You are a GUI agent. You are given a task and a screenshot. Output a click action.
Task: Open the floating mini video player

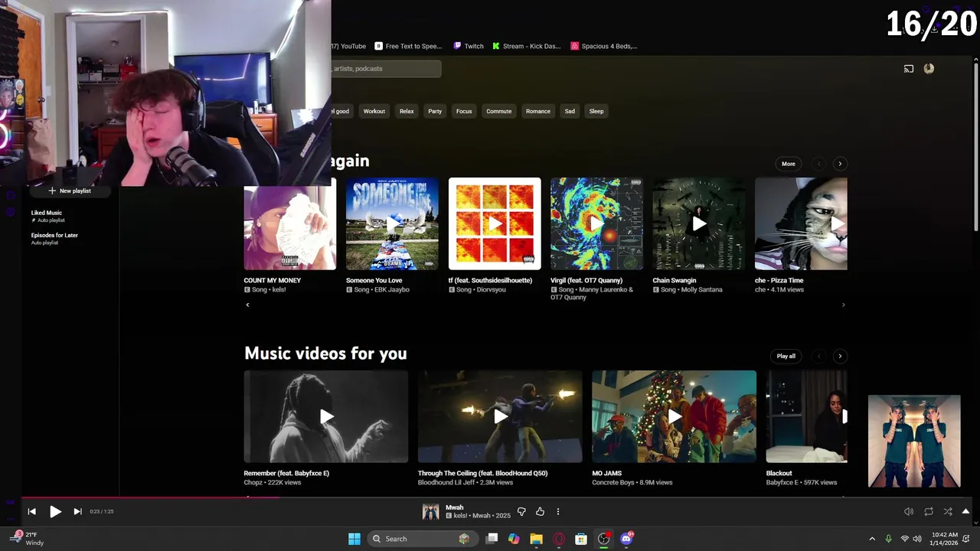[914, 441]
